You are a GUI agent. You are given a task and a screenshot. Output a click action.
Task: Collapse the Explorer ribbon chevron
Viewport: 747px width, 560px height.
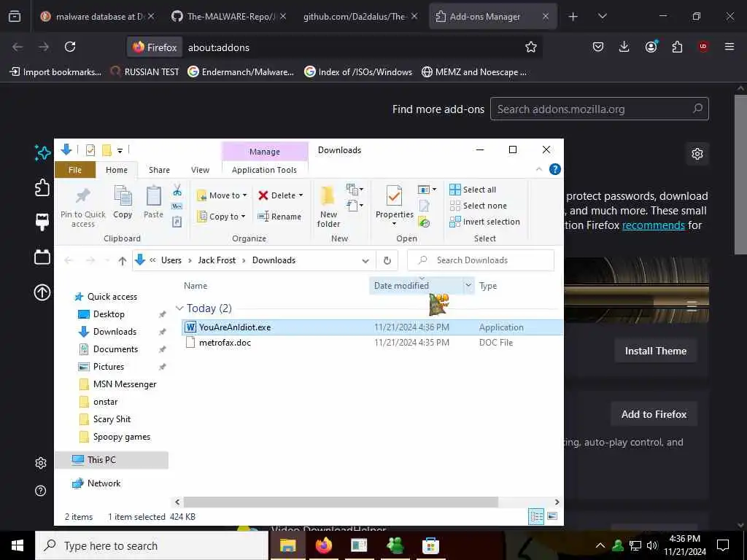pyautogui.click(x=539, y=169)
